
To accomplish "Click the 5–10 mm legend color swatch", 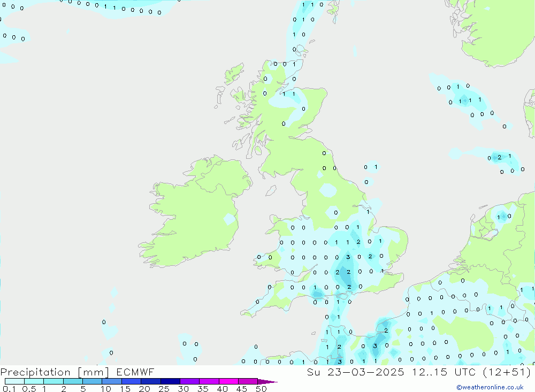I will (x=93, y=381).
